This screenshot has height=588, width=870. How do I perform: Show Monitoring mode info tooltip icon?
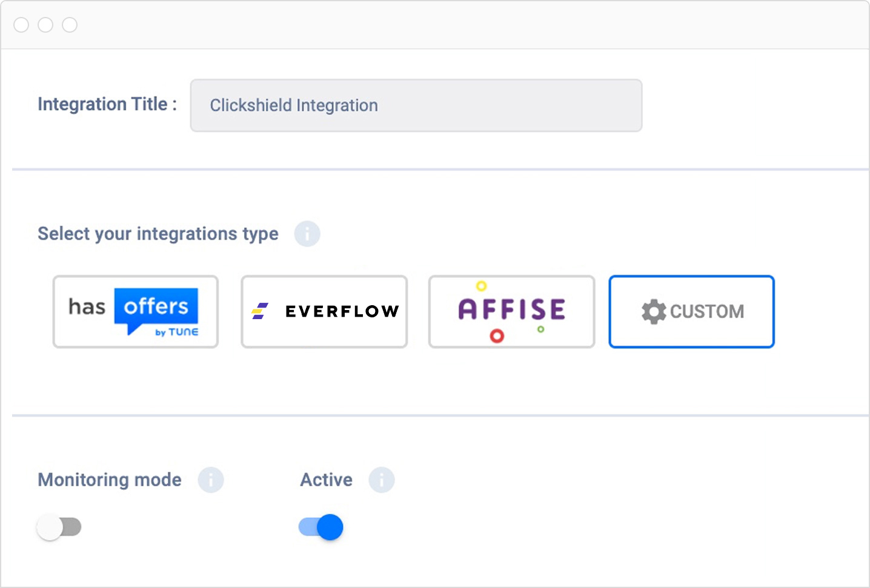tap(211, 480)
